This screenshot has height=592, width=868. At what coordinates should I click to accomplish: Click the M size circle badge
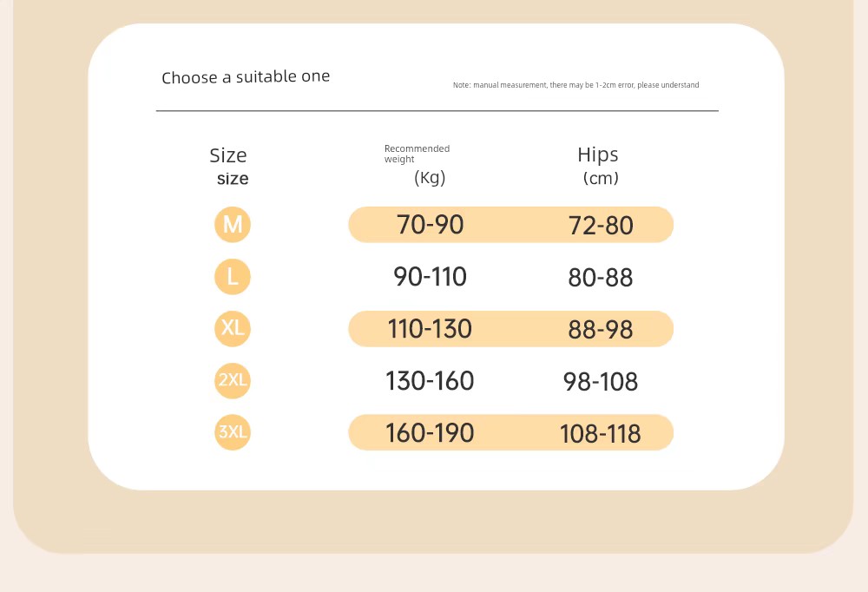(233, 224)
